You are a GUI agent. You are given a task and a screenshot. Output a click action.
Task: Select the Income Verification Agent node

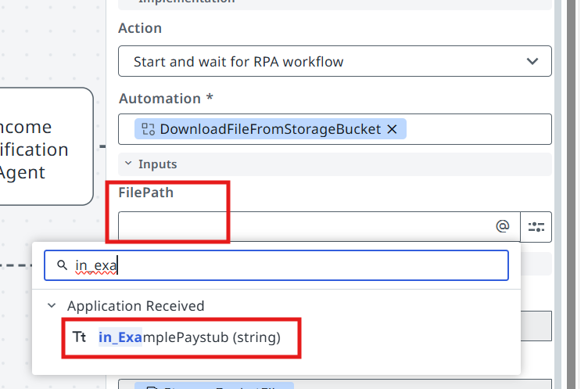point(46,146)
